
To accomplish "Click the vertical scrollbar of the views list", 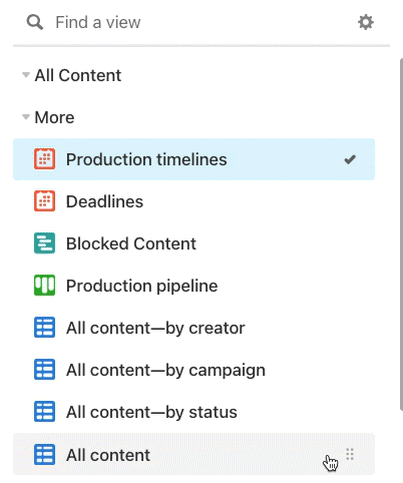I will click(x=401, y=234).
